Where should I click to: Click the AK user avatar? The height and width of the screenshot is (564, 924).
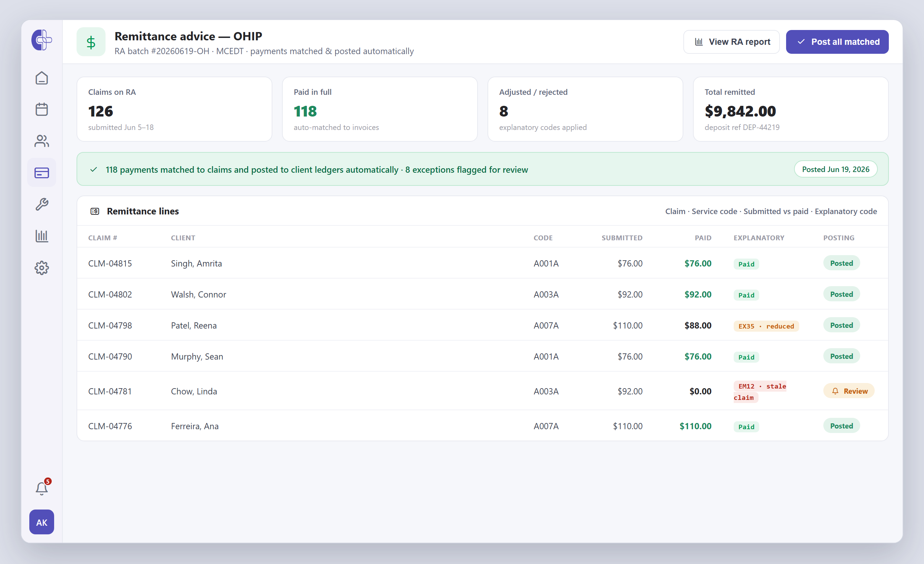42,522
